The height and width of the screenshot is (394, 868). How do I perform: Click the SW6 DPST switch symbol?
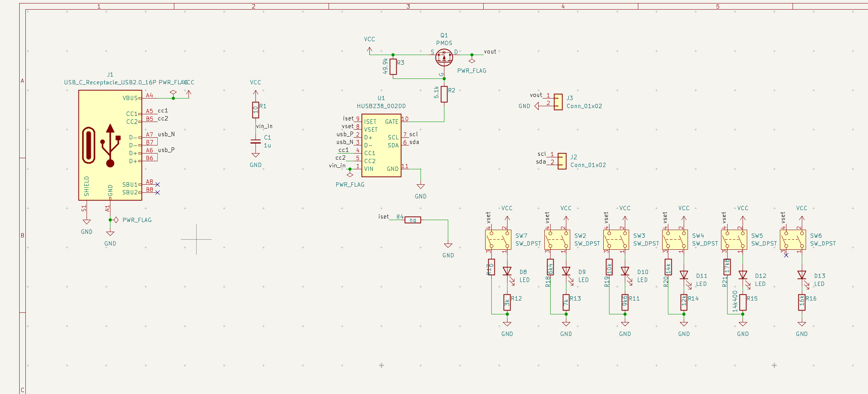[793, 240]
